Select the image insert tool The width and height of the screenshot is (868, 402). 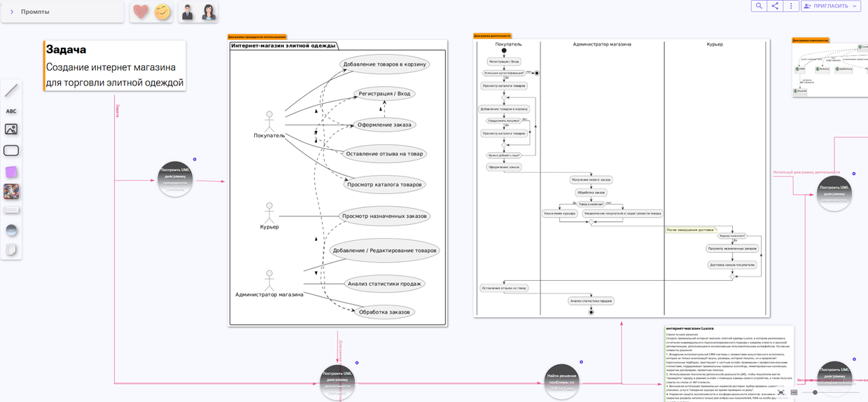pyautogui.click(x=11, y=130)
